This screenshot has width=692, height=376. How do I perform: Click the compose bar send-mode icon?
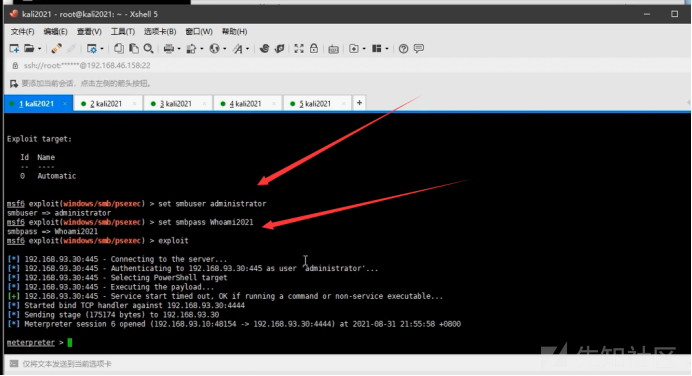pyautogui.click(x=14, y=364)
